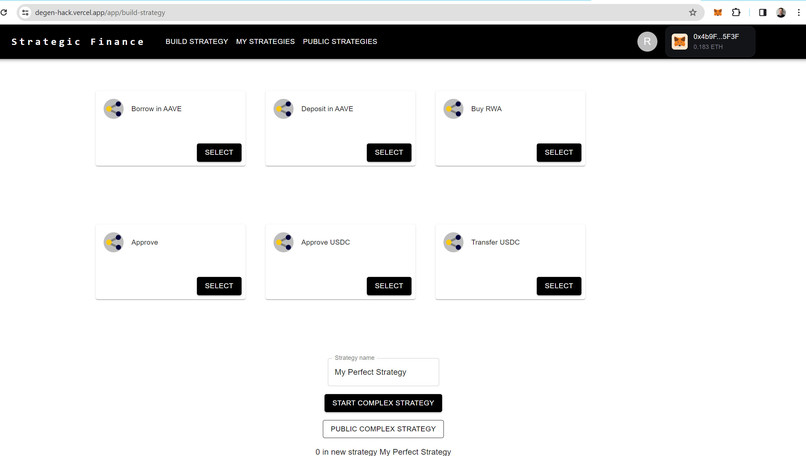Click the Borrow in AAVE card icon
This screenshot has width=806, height=456.
(113, 108)
